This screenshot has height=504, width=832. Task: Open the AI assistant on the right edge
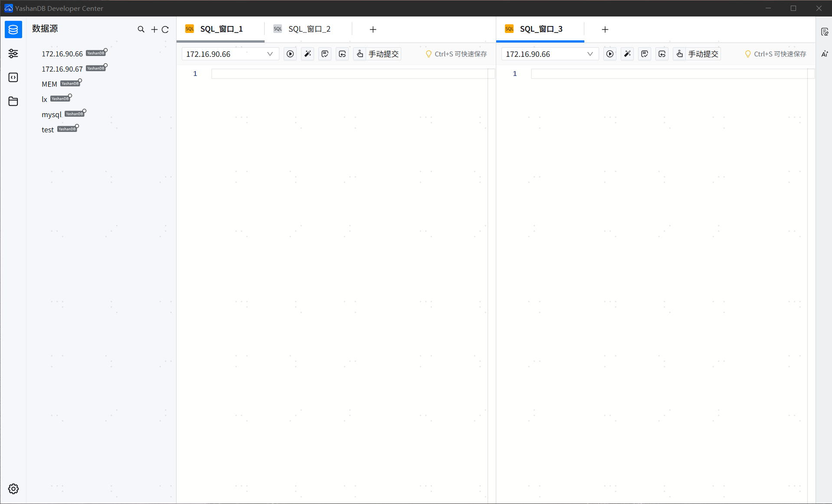click(825, 54)
